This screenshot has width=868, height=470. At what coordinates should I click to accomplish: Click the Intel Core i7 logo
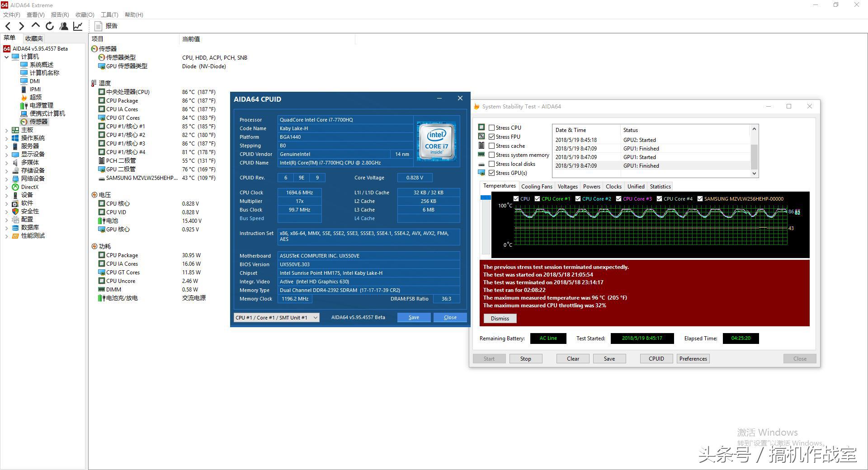click(436, 141)
